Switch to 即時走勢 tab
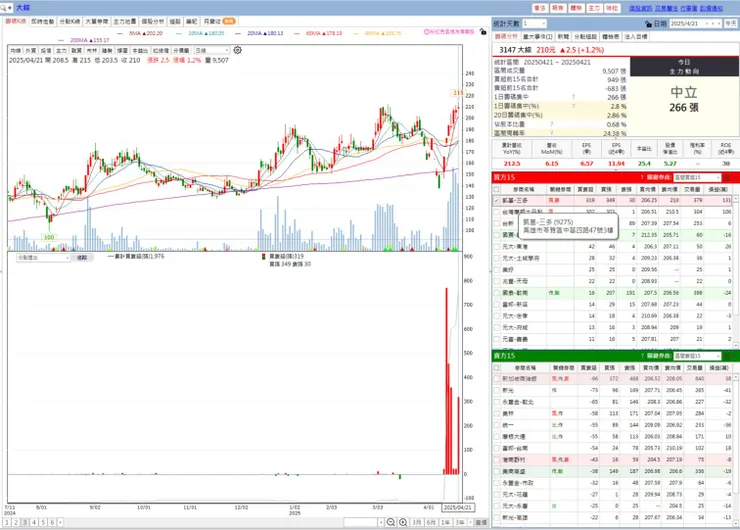Viewport: 740px width, 530px height. [43, 21]
